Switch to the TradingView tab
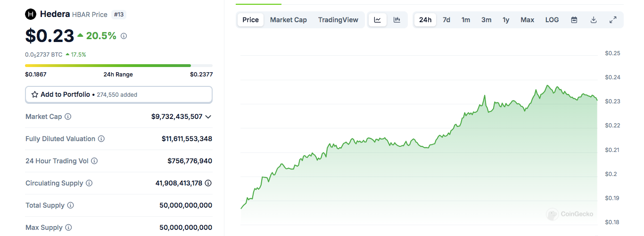This screenshot has height=236, width=644. 339,20
